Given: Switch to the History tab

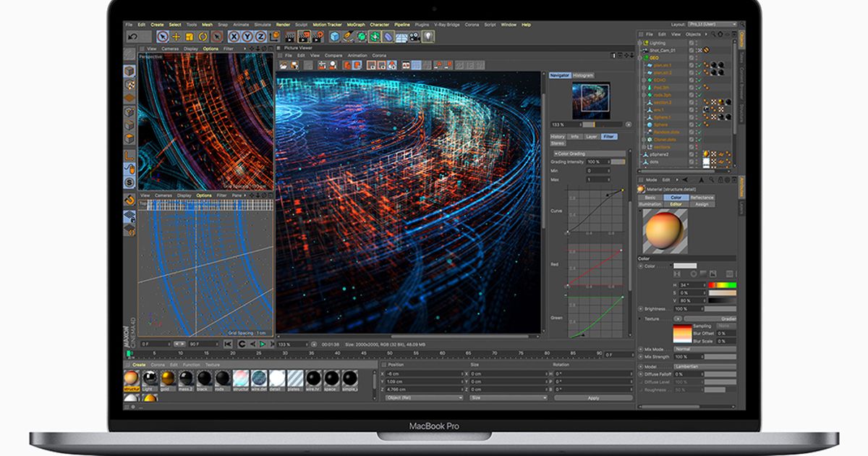Looking at the screenshot, I should click(x=558, y=136).
